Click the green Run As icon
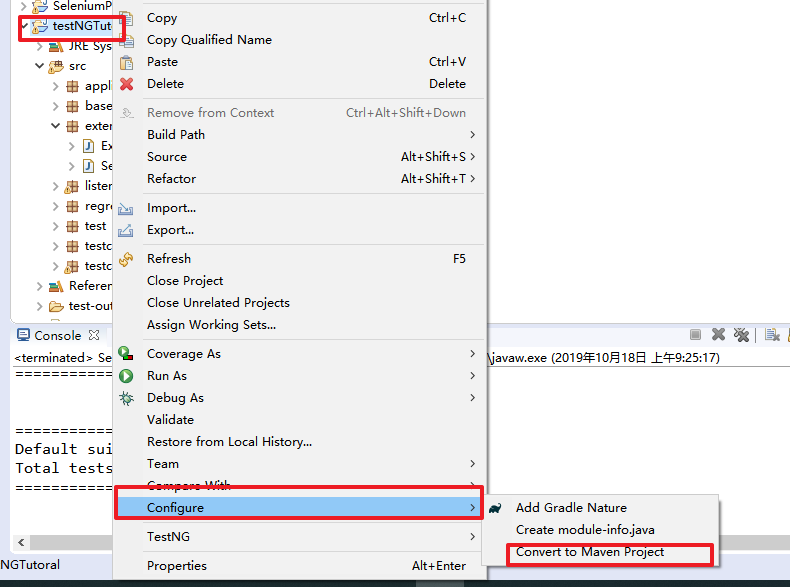Screen dimensions: 790x587 click(126, 376)
